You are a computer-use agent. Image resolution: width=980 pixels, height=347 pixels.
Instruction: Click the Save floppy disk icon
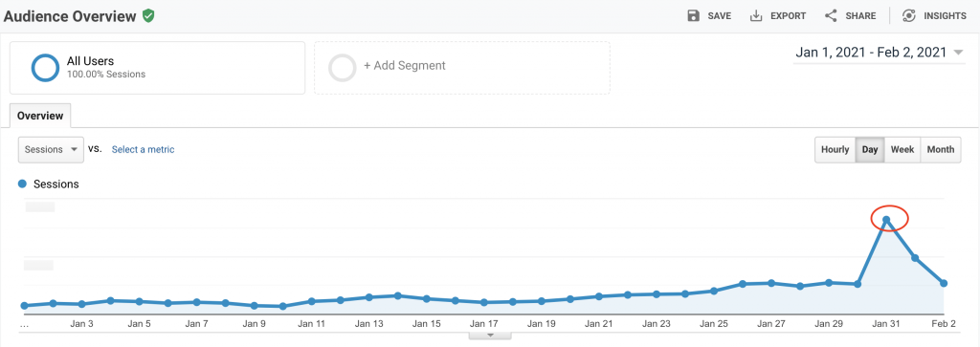693,16
